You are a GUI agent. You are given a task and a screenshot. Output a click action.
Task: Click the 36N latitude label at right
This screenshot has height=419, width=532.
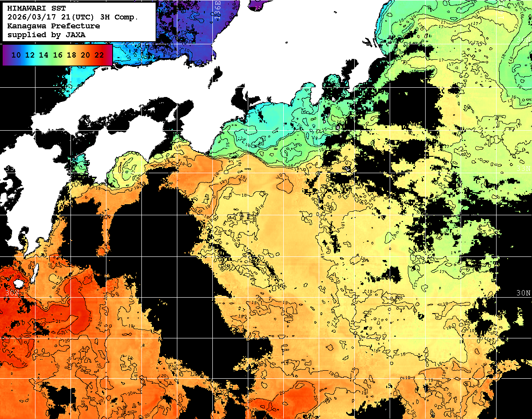pyautogui.click(x=524, y=40)
